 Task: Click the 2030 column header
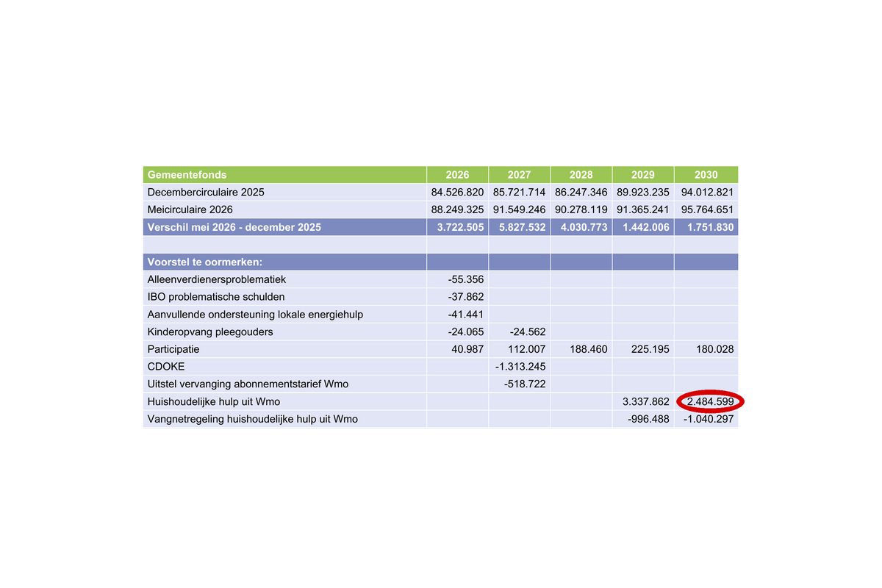point(706,175)
